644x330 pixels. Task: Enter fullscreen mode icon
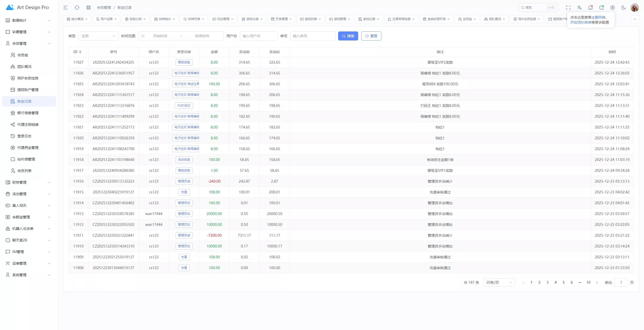point(568,8)
